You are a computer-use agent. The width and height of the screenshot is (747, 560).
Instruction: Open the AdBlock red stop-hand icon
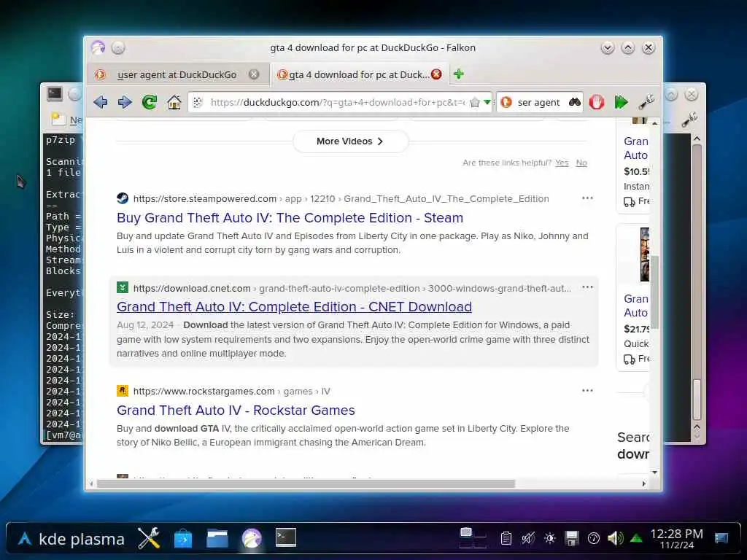(x=597, y=102)
